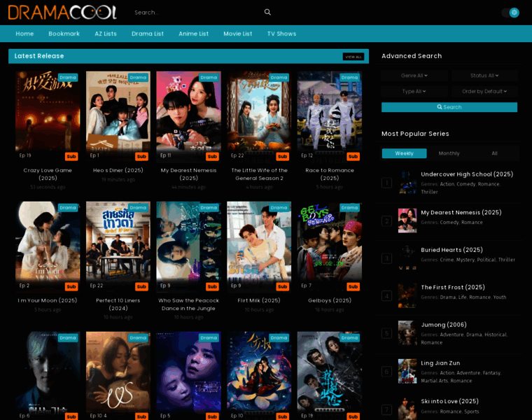Click the Flirt Milk (2025) title link

[x=259, y=300]
